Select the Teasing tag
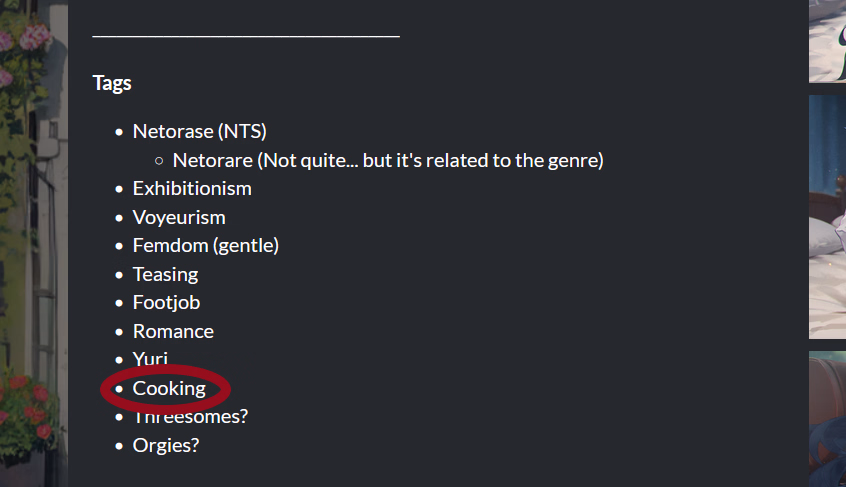Screen dimensions: 846x487 pos(166,275)
